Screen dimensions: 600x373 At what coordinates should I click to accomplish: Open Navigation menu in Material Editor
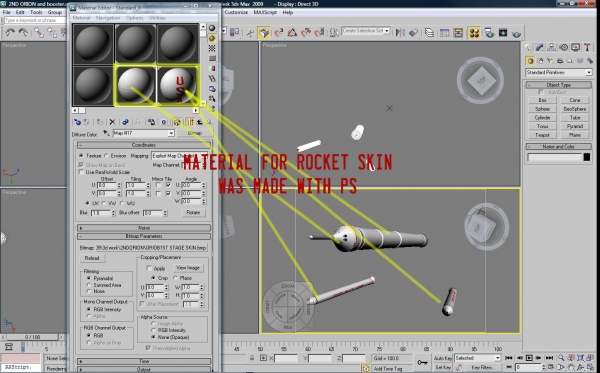tap(108, 18)
